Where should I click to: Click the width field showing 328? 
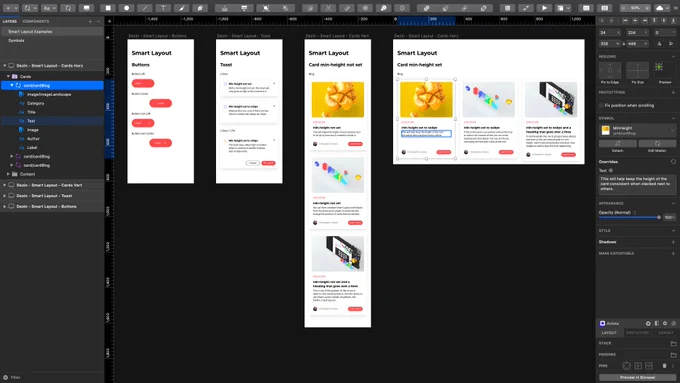[609, 43]
